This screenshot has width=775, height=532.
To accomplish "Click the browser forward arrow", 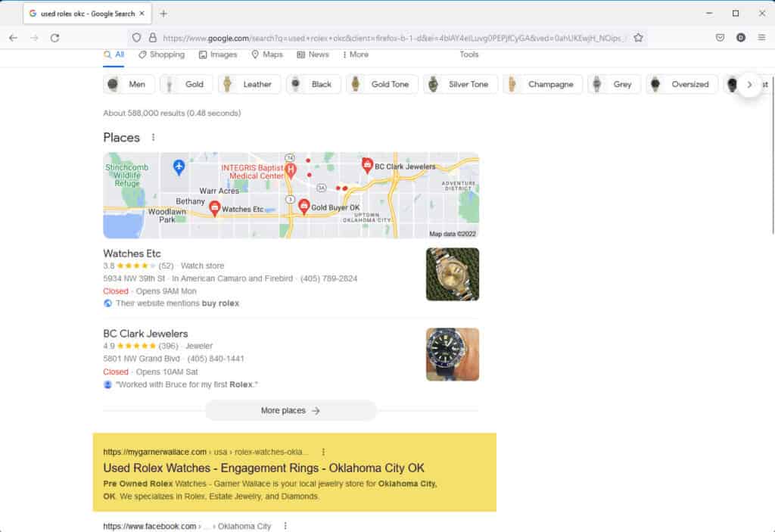I will [x=34, y=38].
